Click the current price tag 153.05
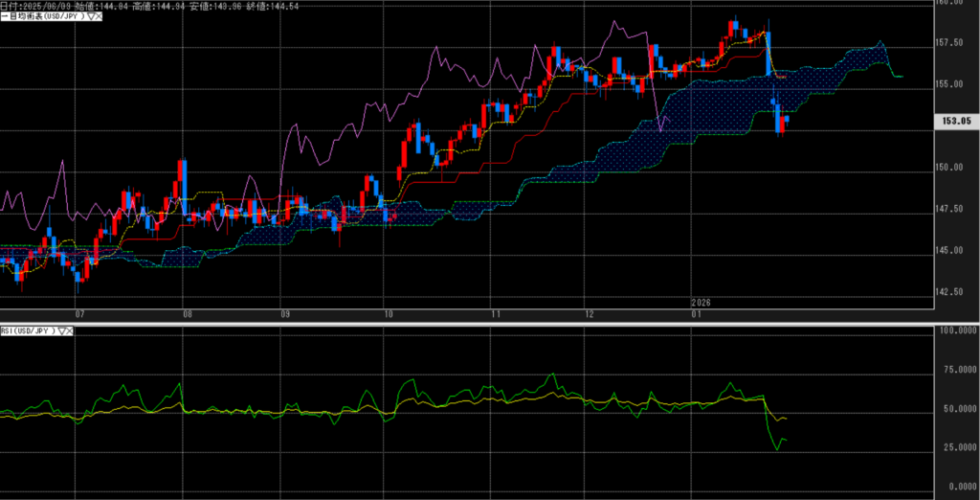Viewport: 980px width, 500px height. (x=956, y=122)
